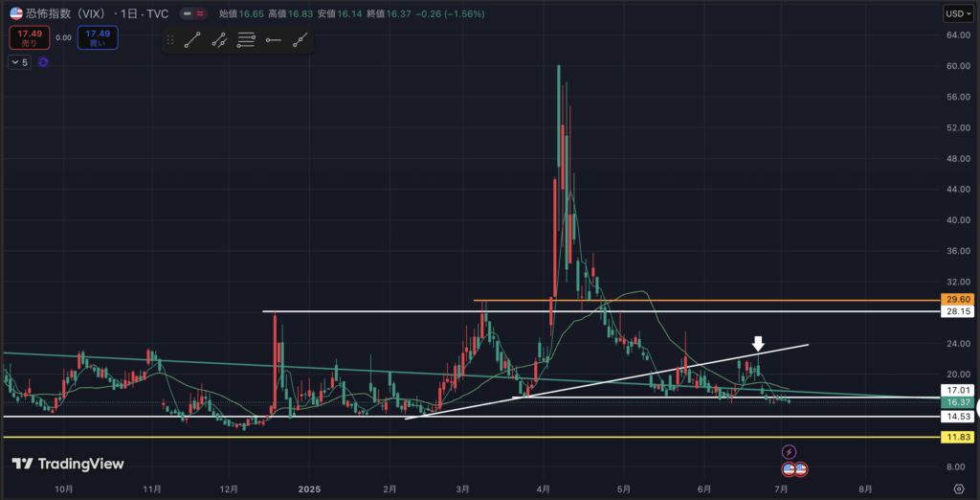Select the trend line drawing tool
980x500 pixels.
click(191, 40)
